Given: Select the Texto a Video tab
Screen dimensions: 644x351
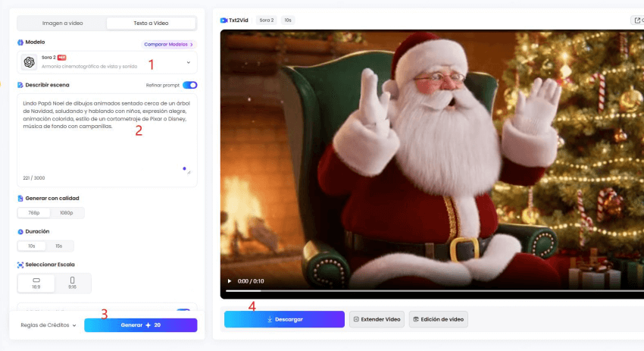Looking at the screenshot, I should [x=151, y=23].
